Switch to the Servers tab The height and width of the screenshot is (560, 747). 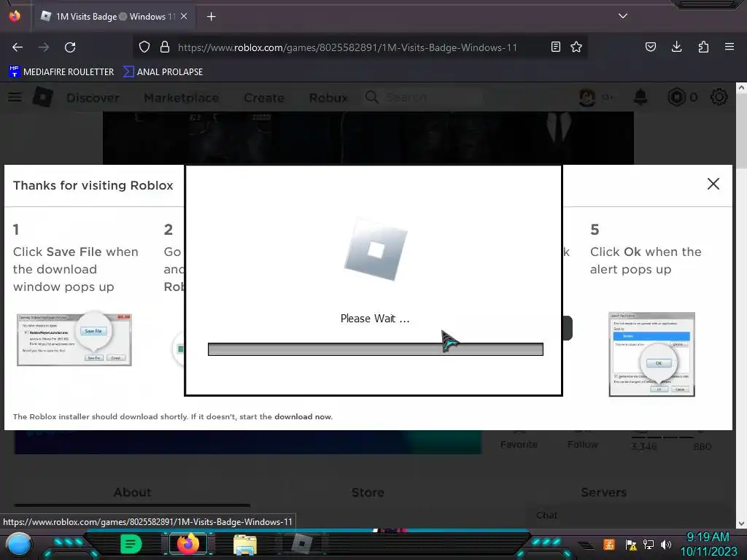603,492
